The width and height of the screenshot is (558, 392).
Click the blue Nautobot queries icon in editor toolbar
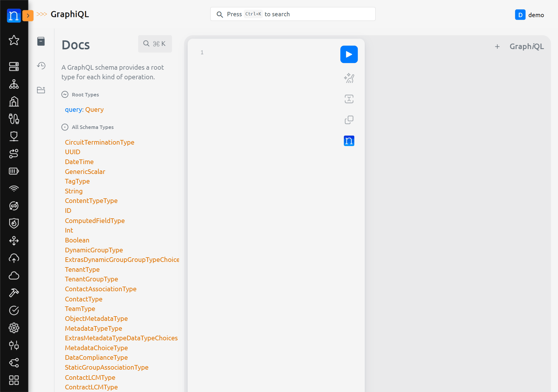pos(349,141)
